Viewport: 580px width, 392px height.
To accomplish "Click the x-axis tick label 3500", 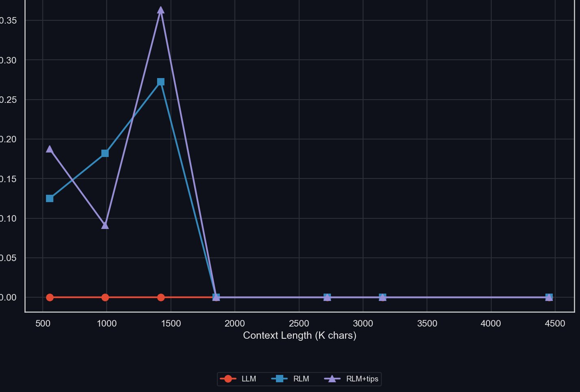I will (427, 324).
